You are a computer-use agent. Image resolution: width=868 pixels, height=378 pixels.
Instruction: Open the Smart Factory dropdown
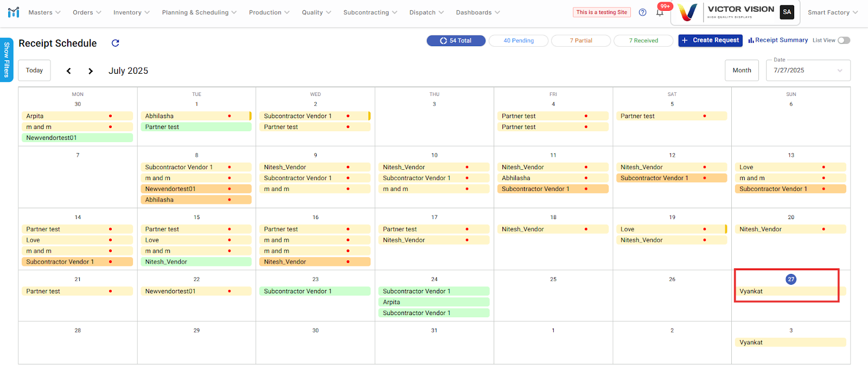[x=832, y=12]
